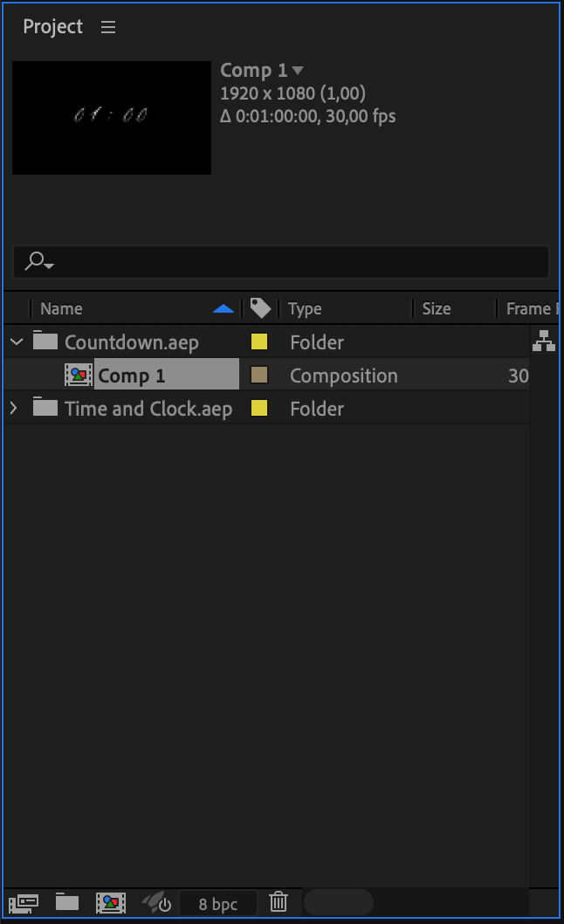Sort by the Type column header
The image size is (564, 924).
pyautogui.click(x=305, y=308)
